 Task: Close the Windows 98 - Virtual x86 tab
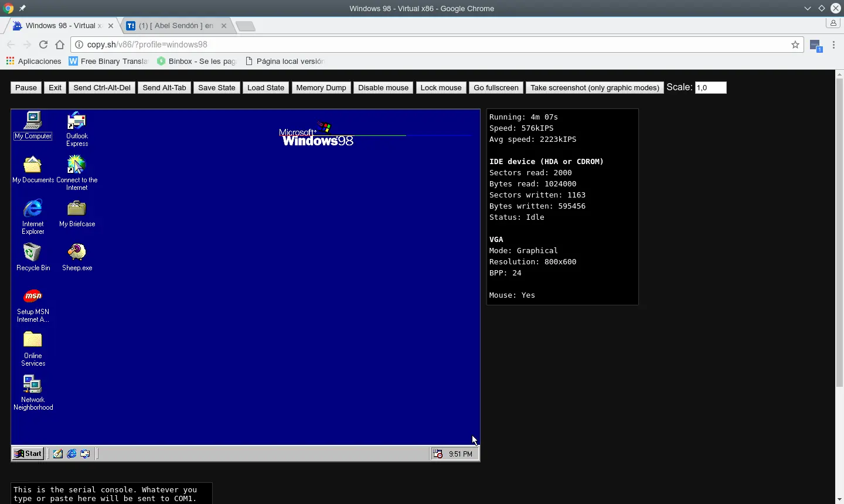coord(111,26)
